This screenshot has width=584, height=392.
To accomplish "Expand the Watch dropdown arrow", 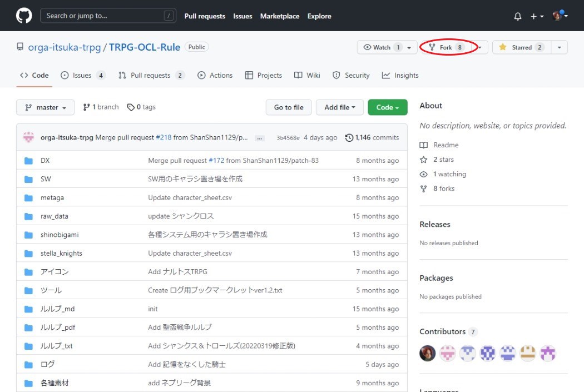I will click(409, 48).
